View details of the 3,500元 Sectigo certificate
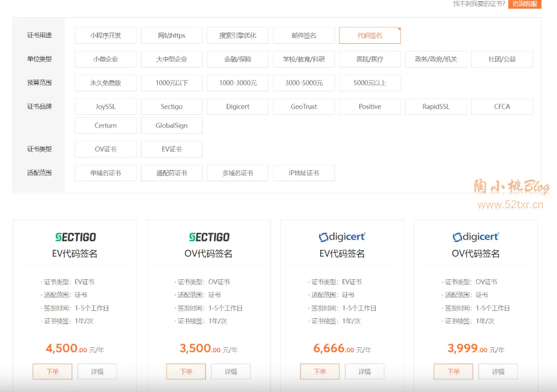Image resolution: width=557 pixels, height=392 pixels. (231, 371)
